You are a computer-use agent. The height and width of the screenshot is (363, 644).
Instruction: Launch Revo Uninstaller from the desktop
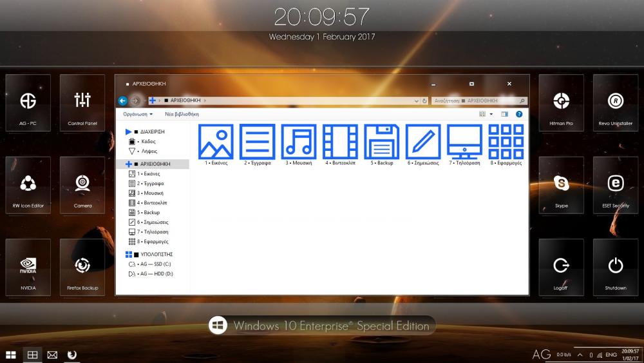click(615, 103)
